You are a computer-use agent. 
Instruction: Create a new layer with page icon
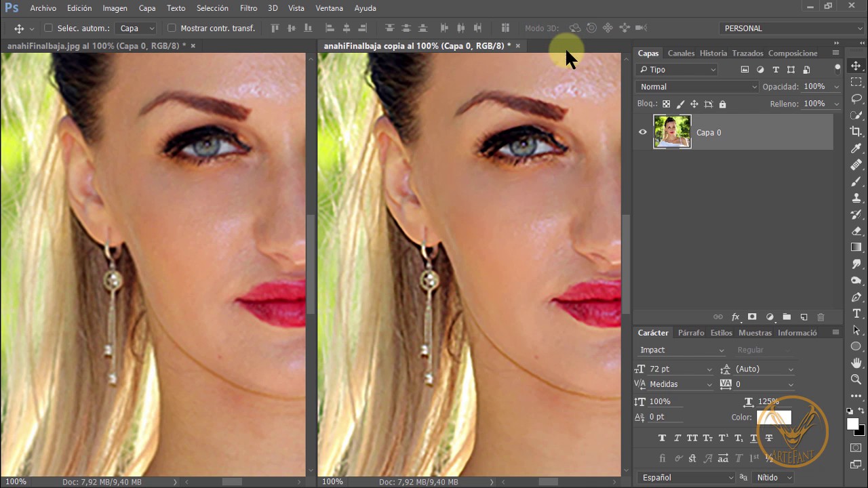[x=804, y=317]
